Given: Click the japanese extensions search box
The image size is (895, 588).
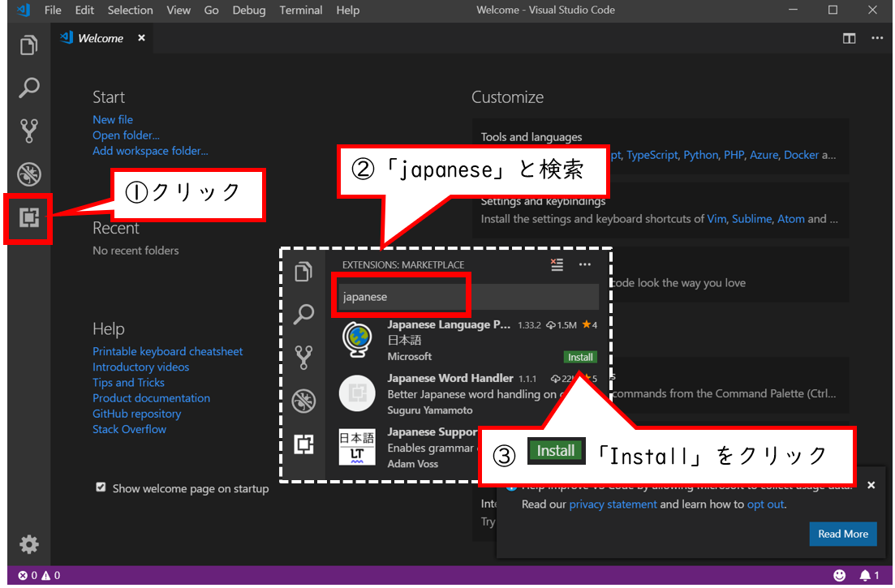Looking at the screenshot, I should pos(468,297).
